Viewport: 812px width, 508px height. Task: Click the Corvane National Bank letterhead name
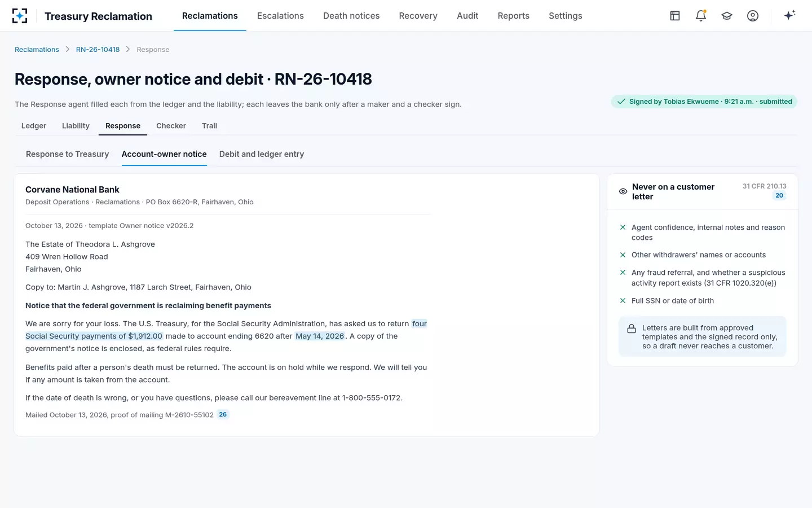point(72,190)
